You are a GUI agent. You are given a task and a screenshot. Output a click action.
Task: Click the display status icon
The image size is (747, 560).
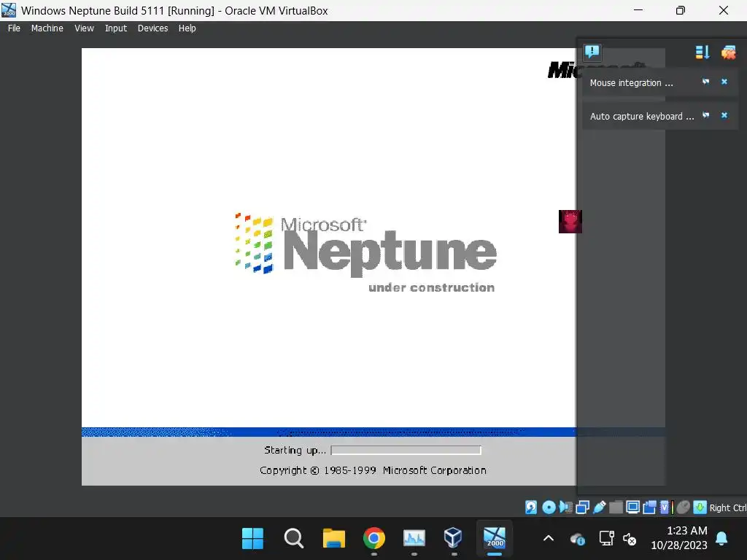tap(632, 507)
